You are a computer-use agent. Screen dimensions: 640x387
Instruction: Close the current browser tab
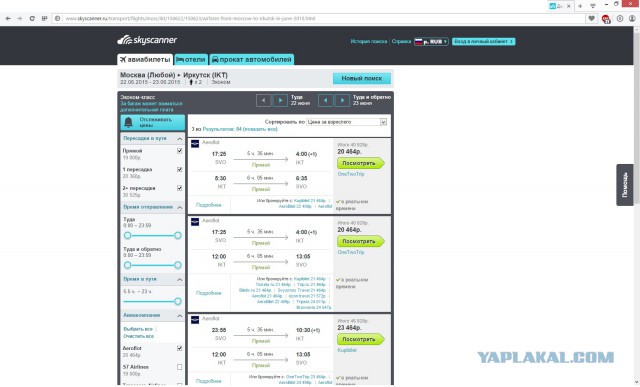(x=569, y=6)
